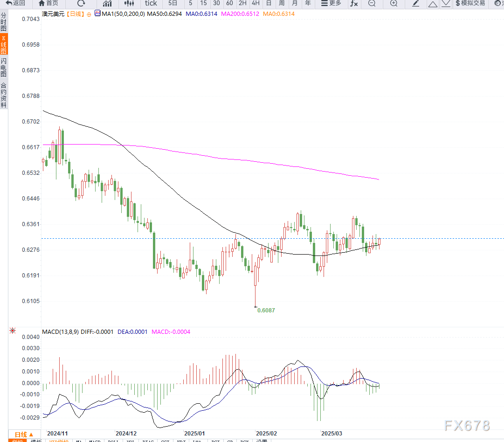Zoom in the chart with plus magnifier
The image size is (504, 442).
point(394,3)
